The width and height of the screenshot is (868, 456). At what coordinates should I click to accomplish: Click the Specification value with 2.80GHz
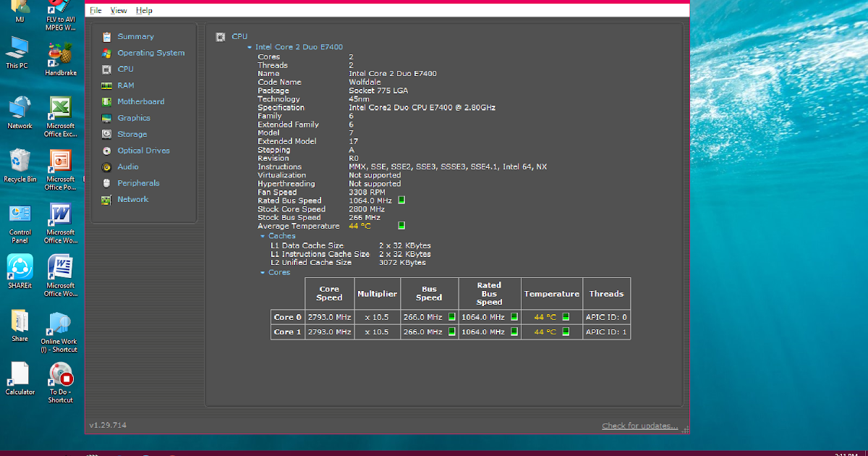pos(422,107)
